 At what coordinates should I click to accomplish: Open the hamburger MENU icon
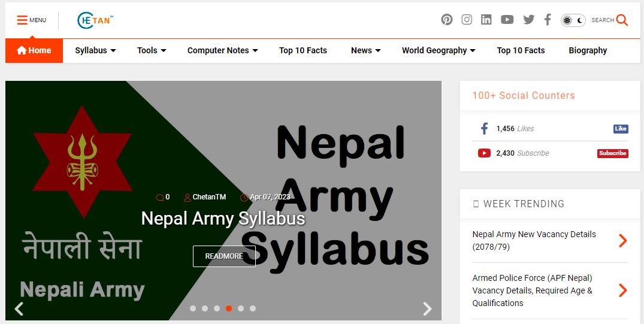click(x=22, y=20)
